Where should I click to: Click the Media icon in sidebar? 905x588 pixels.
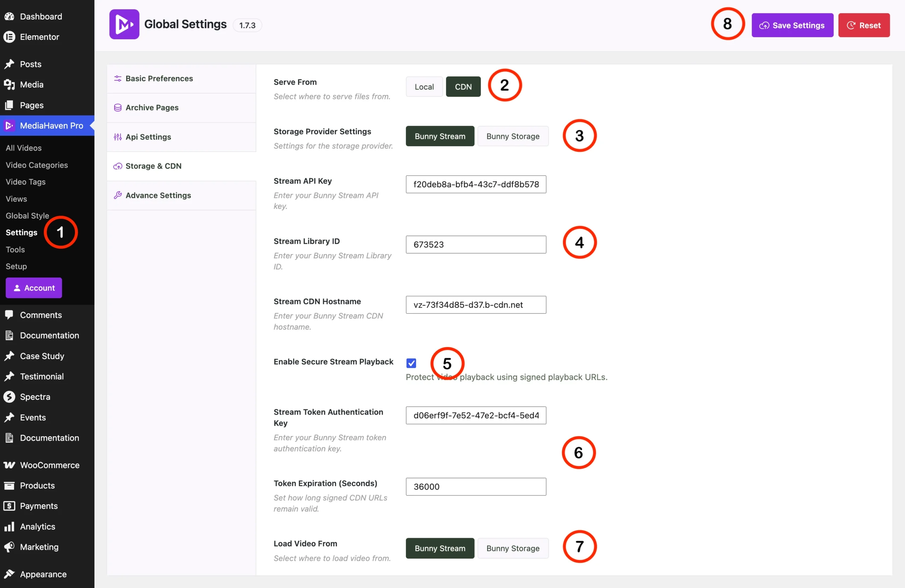click(9, 84)
